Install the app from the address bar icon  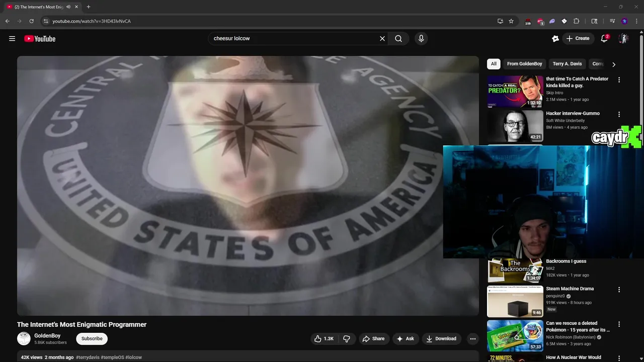[500, 21]
